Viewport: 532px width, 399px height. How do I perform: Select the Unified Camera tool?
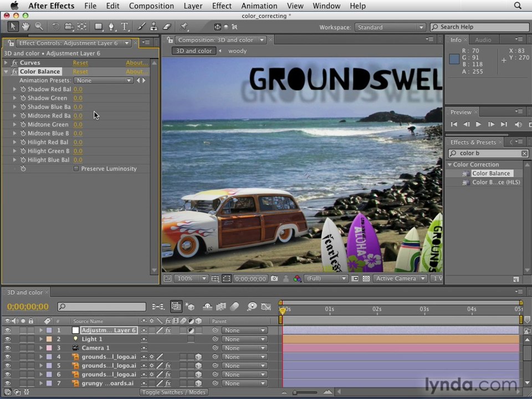(69, 27)
